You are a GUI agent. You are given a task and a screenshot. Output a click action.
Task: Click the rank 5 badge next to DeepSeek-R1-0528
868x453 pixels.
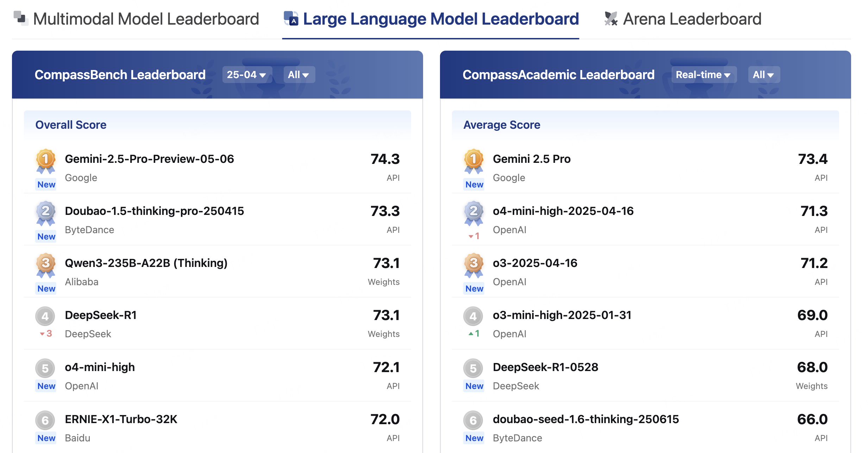[473, 368]
